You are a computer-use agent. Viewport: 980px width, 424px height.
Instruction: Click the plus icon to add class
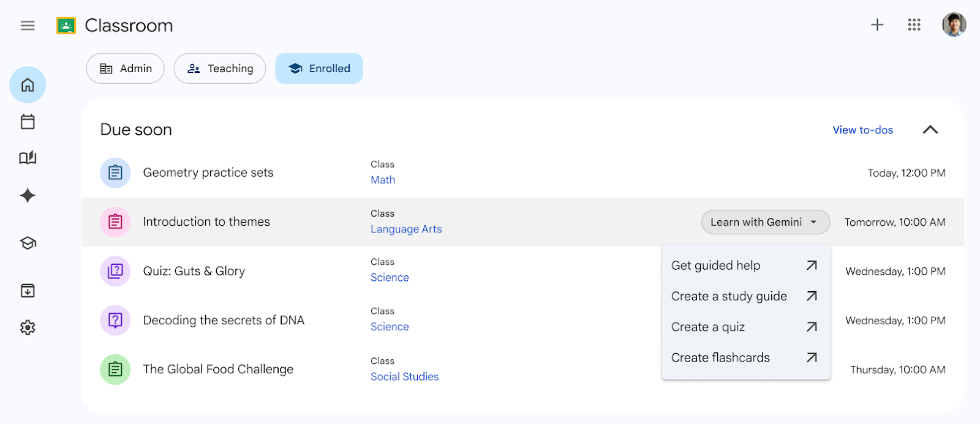(877, 24)
